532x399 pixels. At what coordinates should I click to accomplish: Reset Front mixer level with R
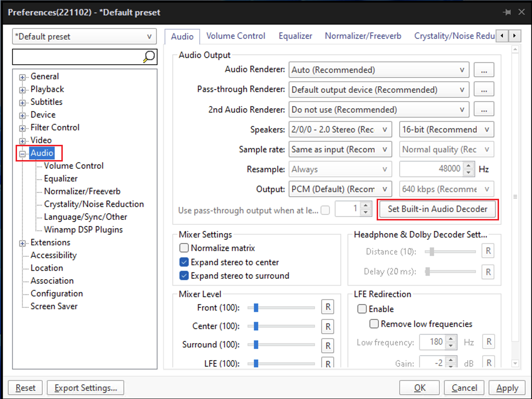[x=328, y=307]
